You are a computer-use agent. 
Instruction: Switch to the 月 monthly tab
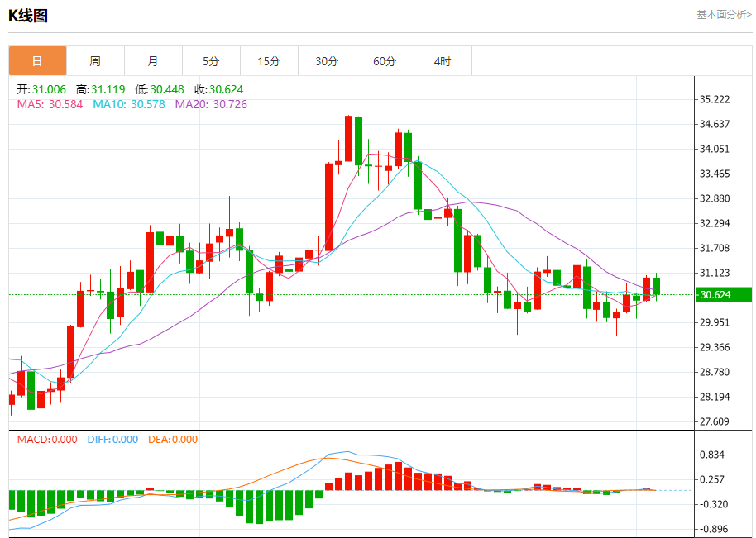(153, 61)
